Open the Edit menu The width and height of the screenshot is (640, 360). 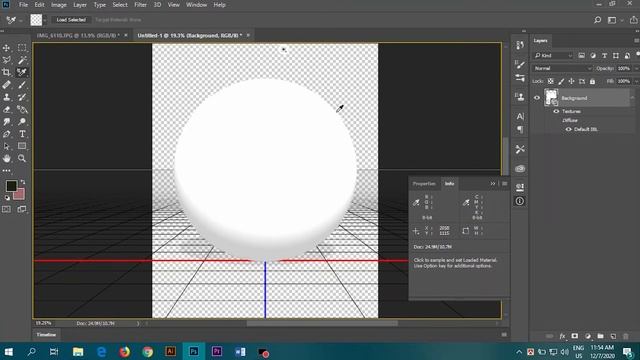coord(39,5)
